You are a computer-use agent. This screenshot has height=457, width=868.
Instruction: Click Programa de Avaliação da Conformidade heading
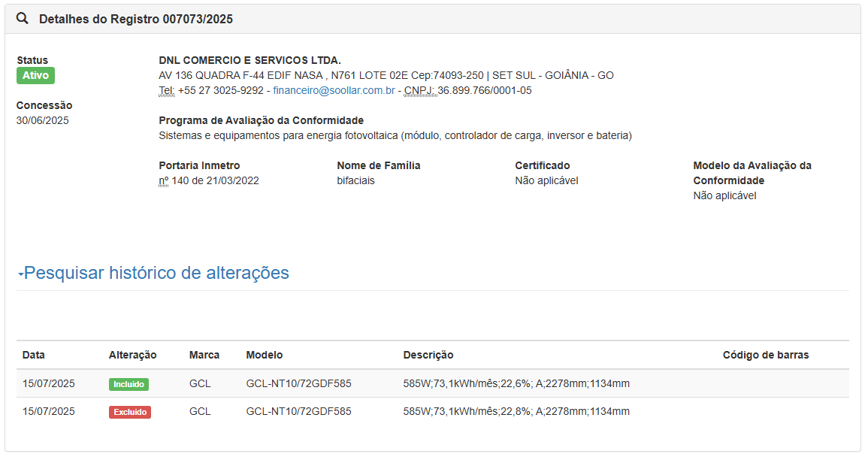click(x=262, y=120)
